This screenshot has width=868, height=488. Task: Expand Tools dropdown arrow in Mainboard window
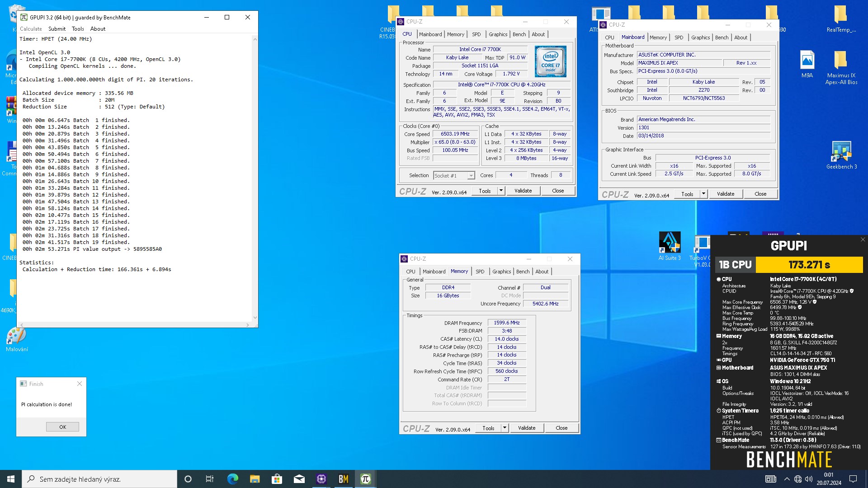pyautogui.click(x=703, y=194)
